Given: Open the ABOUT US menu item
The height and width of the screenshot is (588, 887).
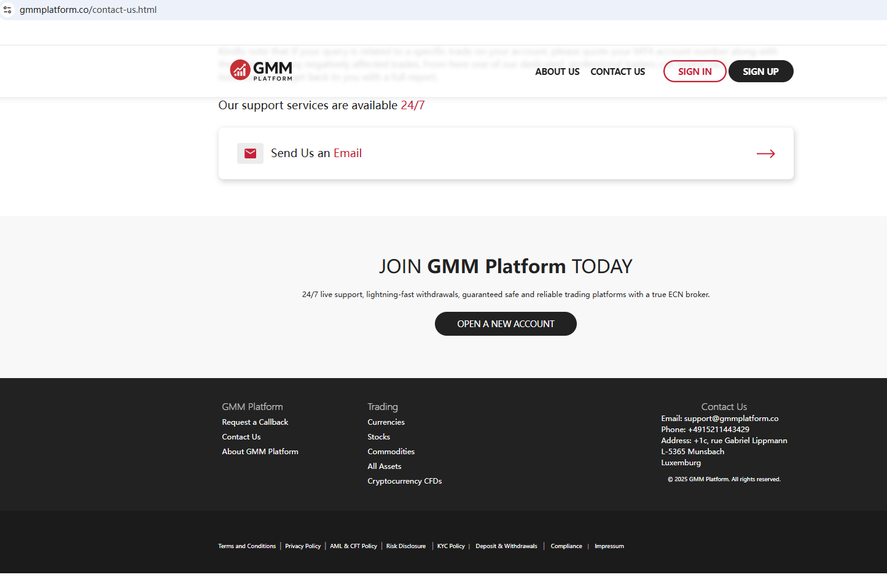Looking at the screenshot, I should tap(557, 72).
